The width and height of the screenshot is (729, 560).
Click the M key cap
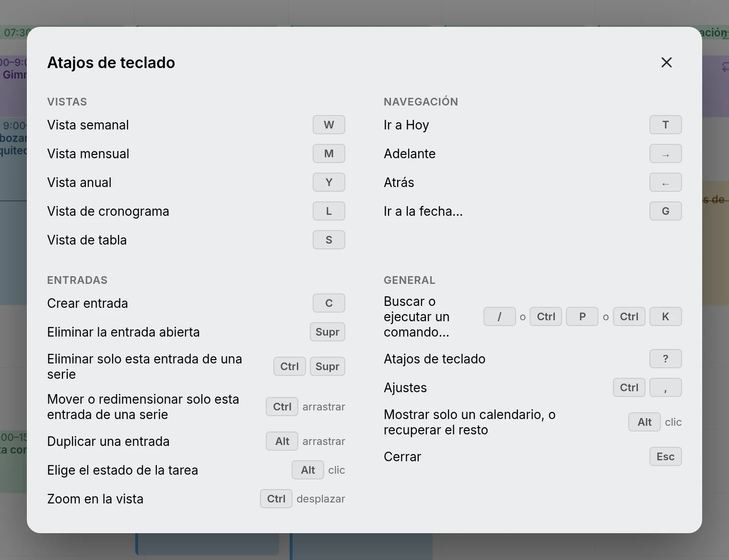329,153
